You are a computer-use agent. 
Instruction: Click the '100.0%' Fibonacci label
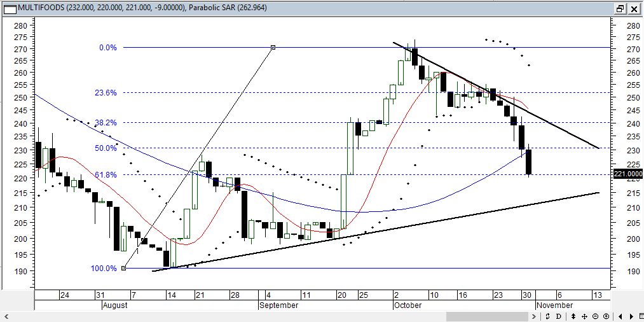pos(104,269)
